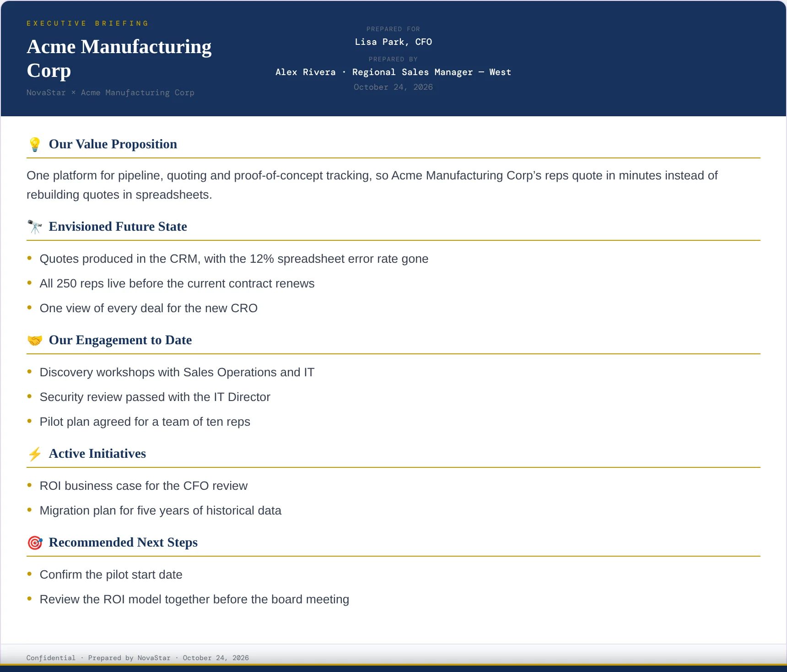The width and height of the screenshot is (787, 672).
Task: Click the lightning bolt icon beside Active Initiatives
Action: click(x=35, y=454)
